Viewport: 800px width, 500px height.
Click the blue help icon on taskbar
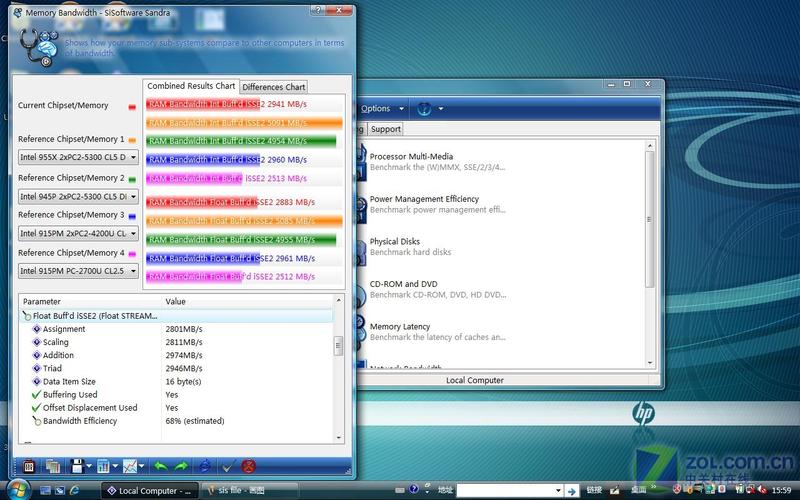click(414, 489)
